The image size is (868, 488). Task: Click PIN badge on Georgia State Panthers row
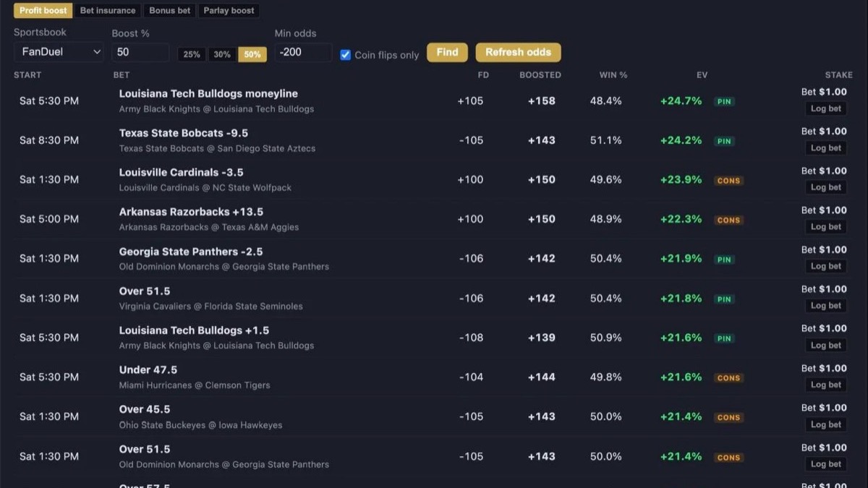(x=724, y=260)
